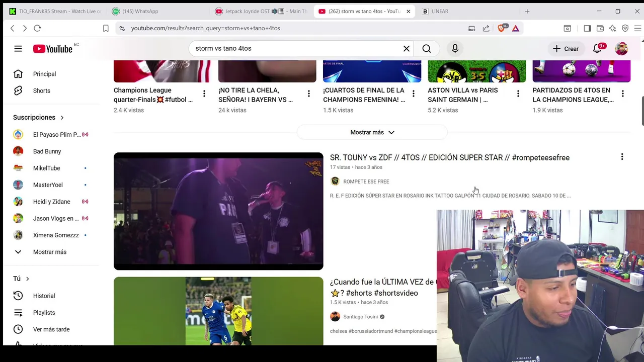Switch to WhatsApp tab
This screenshot has width=644, height=362.
[158, 11]
